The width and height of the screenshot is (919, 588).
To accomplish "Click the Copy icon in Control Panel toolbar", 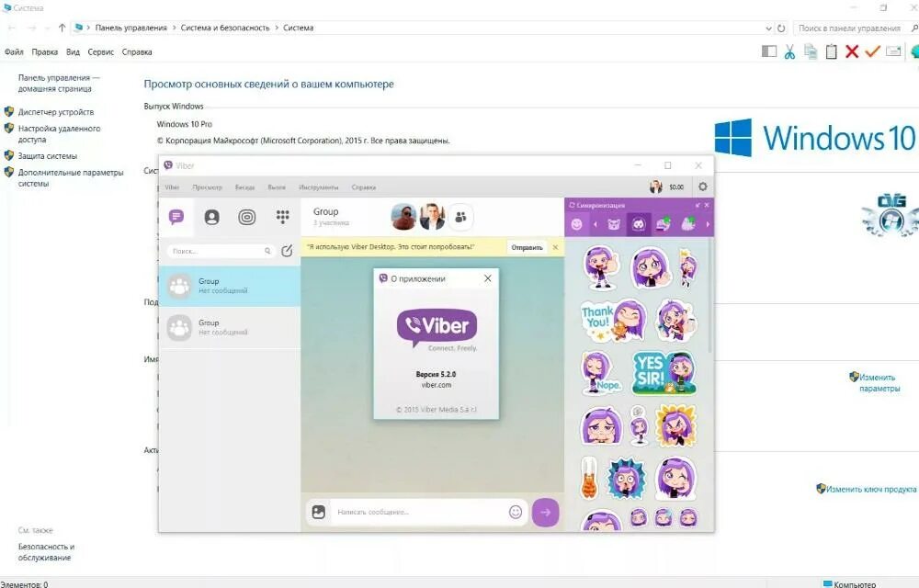I will pos(811,52).
